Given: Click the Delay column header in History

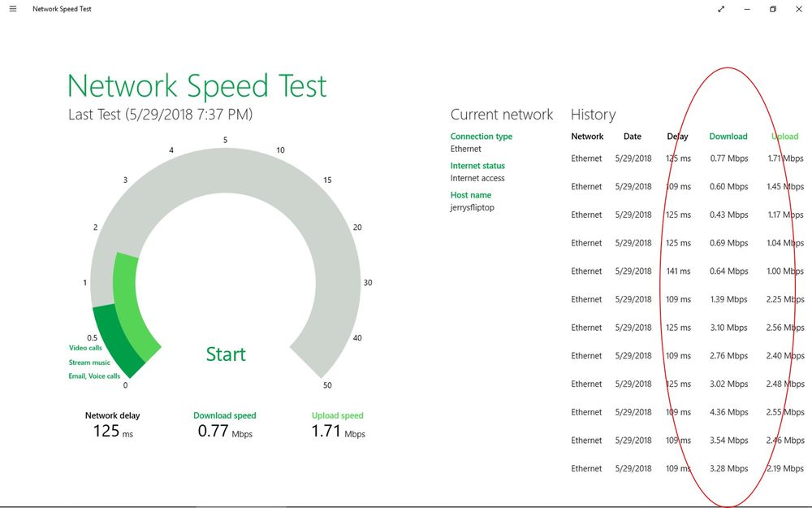Looking at the screenshot, I should (x=677, y=137).
